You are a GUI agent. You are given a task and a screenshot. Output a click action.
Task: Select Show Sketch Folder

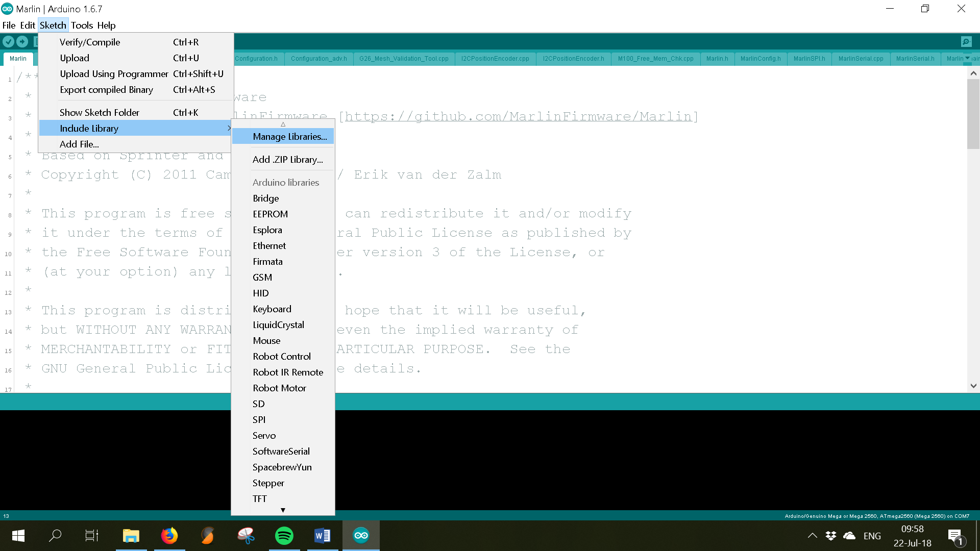coord(136,113)
